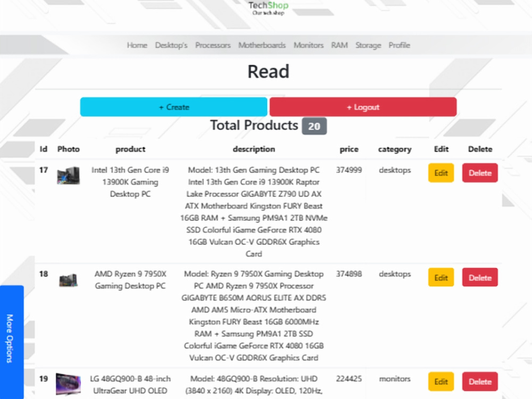Image resolution: width=532 pixels, height=399 pixels.
Task: Click the TechShop logo
Action: 268,8
